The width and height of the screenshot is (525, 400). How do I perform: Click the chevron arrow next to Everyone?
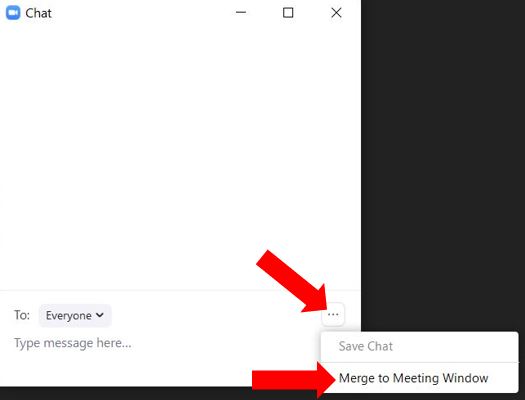click(100, 315)
